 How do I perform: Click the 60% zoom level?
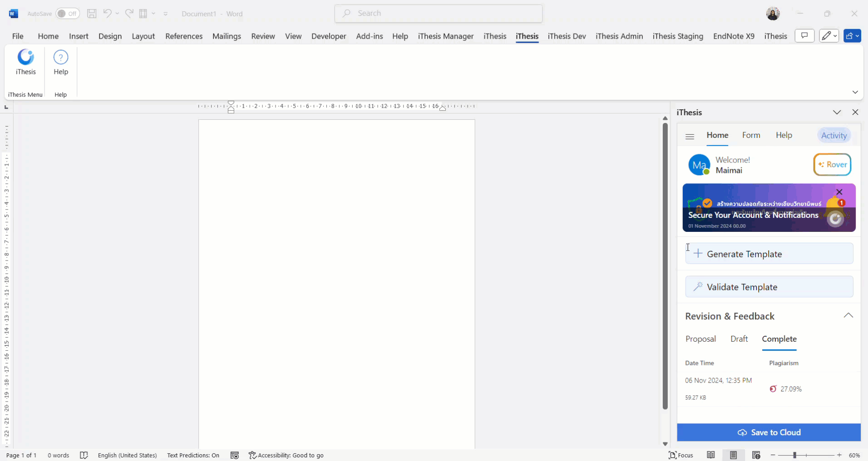pyautogui.click(x=854, y=455)
